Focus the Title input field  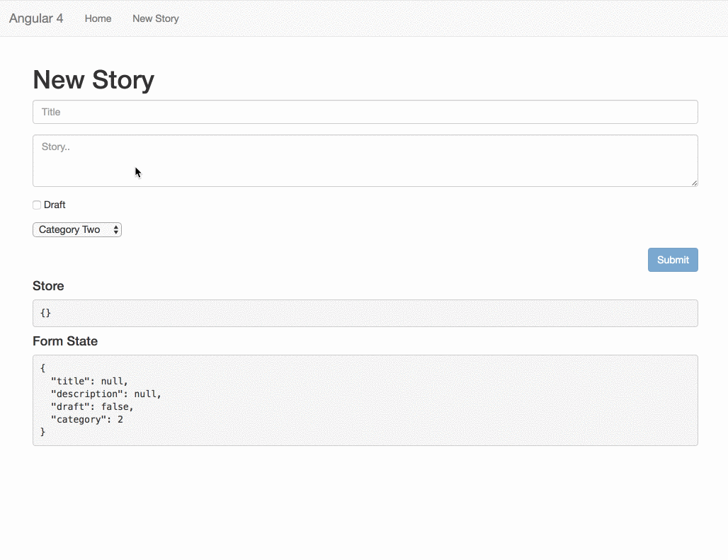(365, 112)
